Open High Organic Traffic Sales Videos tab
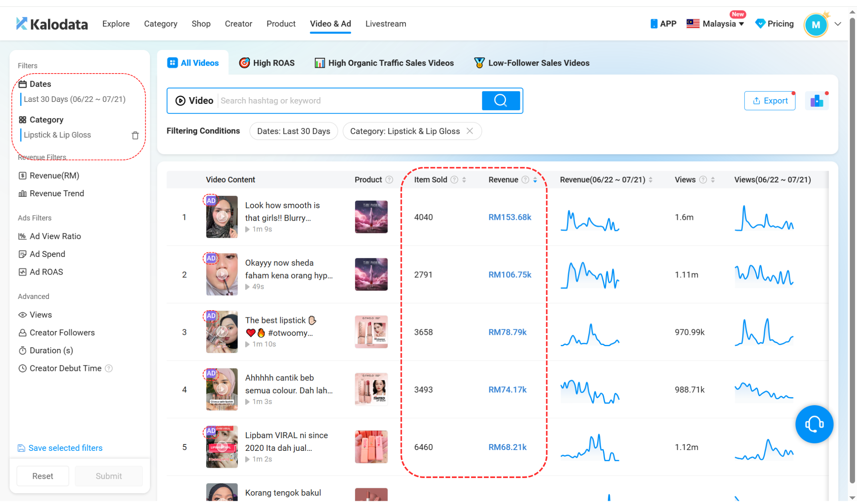The image size is (857, 504). (384, 63)
